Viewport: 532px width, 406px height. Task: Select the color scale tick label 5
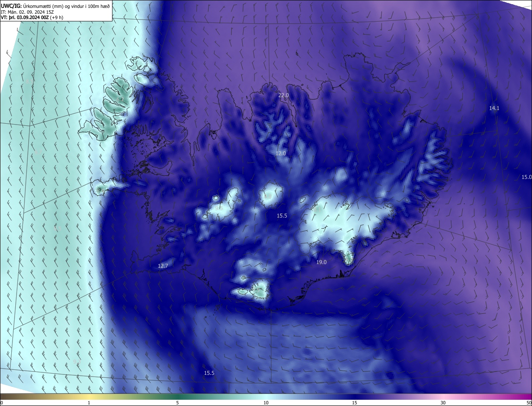click(177, 403)
